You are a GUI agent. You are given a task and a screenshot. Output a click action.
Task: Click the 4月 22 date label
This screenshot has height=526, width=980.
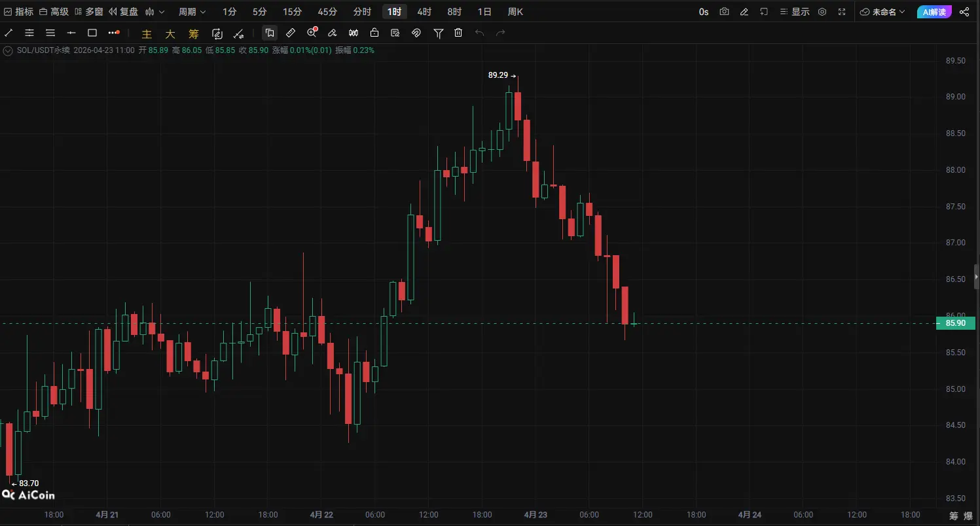point(321,515)
